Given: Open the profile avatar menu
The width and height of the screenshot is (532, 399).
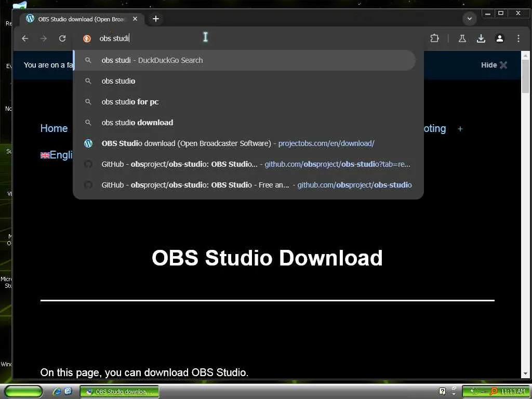Looking at the screenshot, I should point(499,38).
